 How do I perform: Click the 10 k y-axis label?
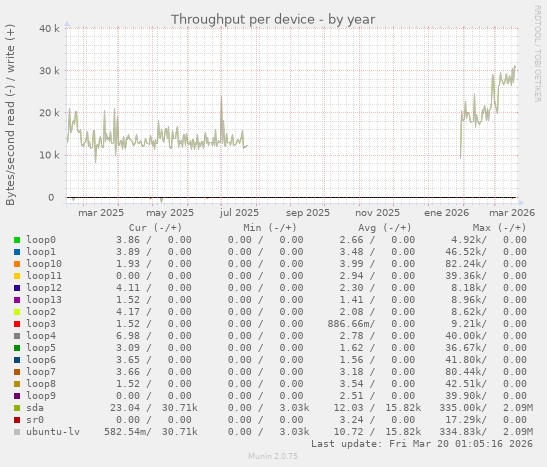(49, 155)
